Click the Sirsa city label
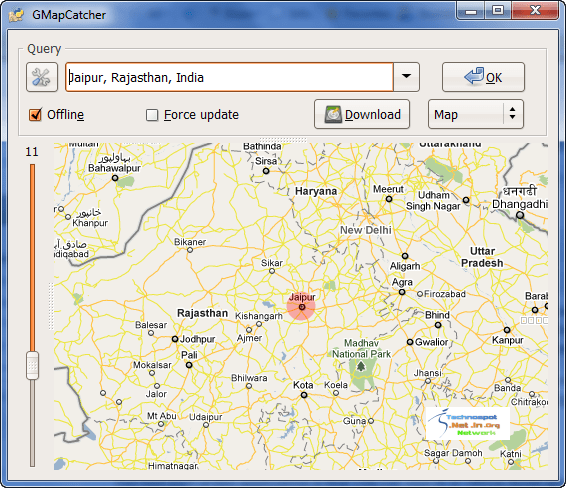566x488 pixels. click(x=266, y=161)
